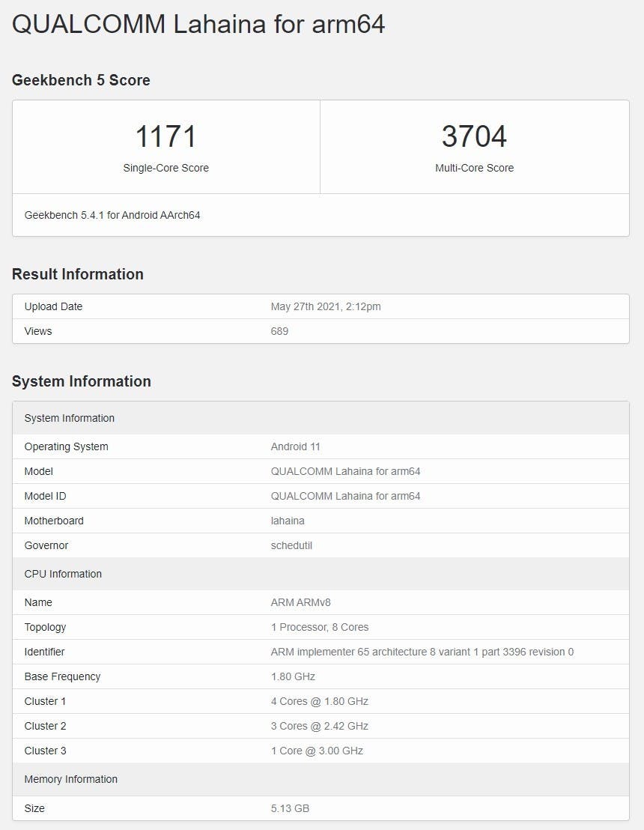This screenshot has width=644, height=830.
Task: Click the Views label
Action: 38,331
